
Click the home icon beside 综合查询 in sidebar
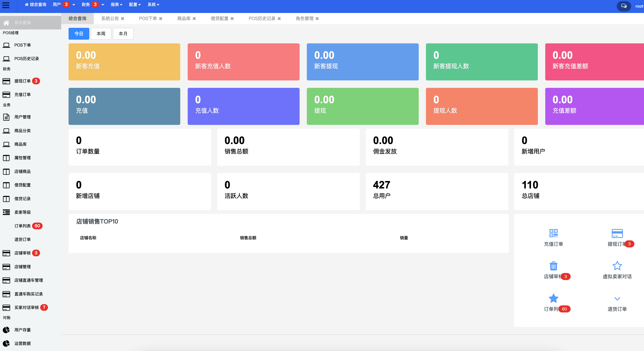pyautogui.click(x=6, y=23)
